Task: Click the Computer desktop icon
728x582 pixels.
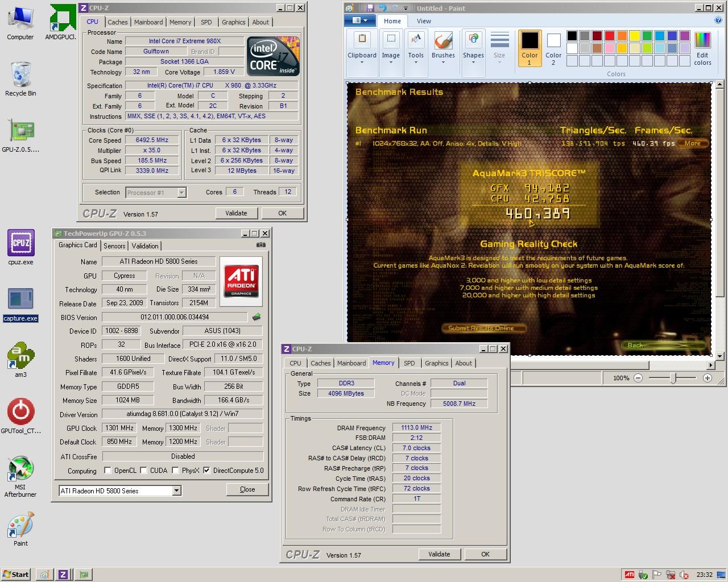Action: tap(20, 23)
